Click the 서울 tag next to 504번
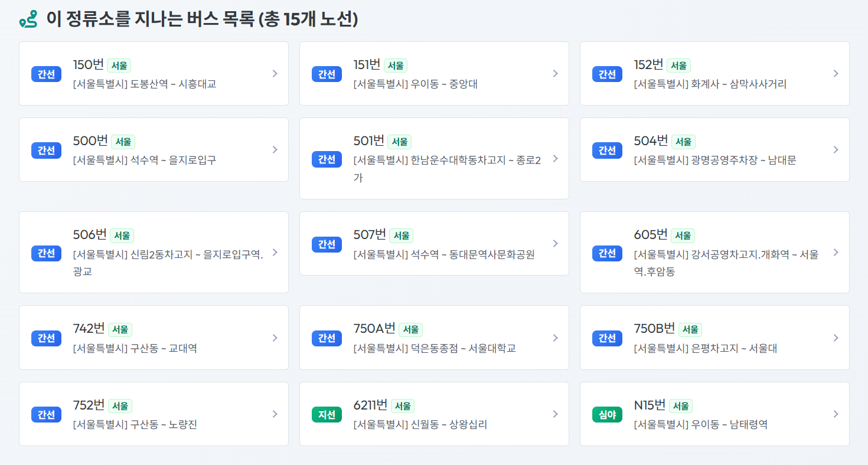This screenshot has width=868, height=465. point(683,142)
